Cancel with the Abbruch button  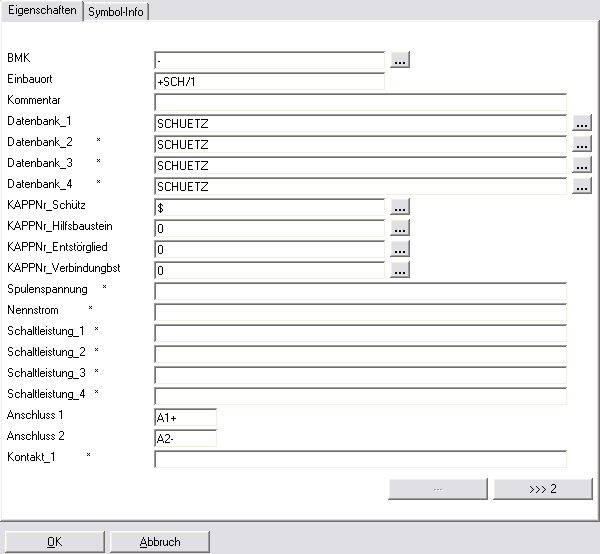[x=160, y=542]
